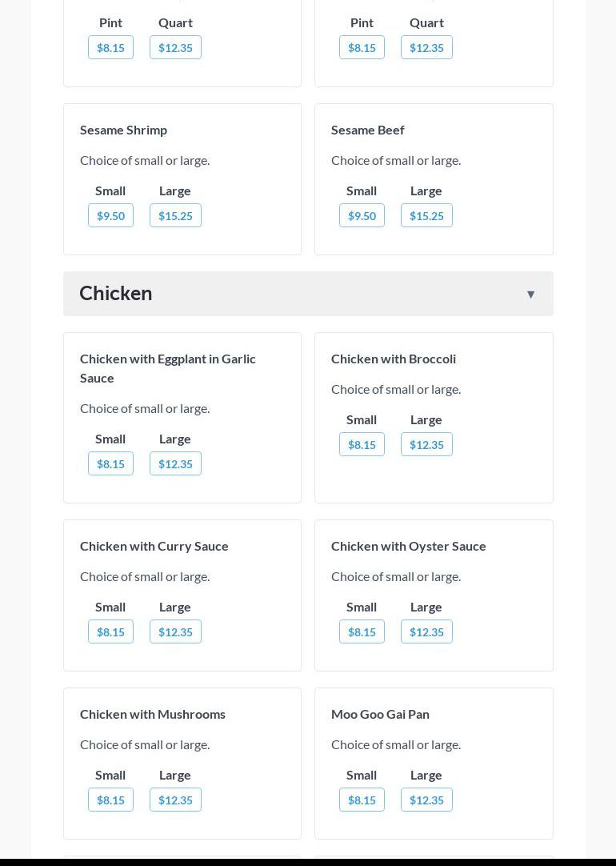Pick Small Moo Goo Gai Pan
616x866 pixels.
(x=362, y=800)
